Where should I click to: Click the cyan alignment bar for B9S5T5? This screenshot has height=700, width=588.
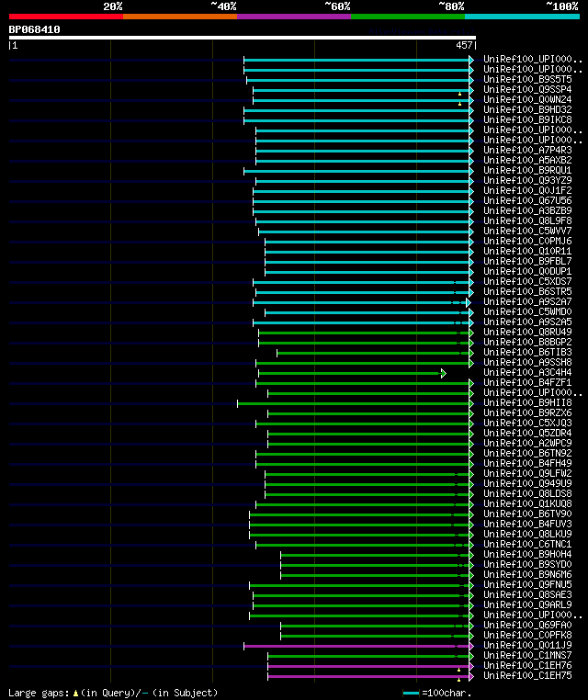click(x=357, y=80)
